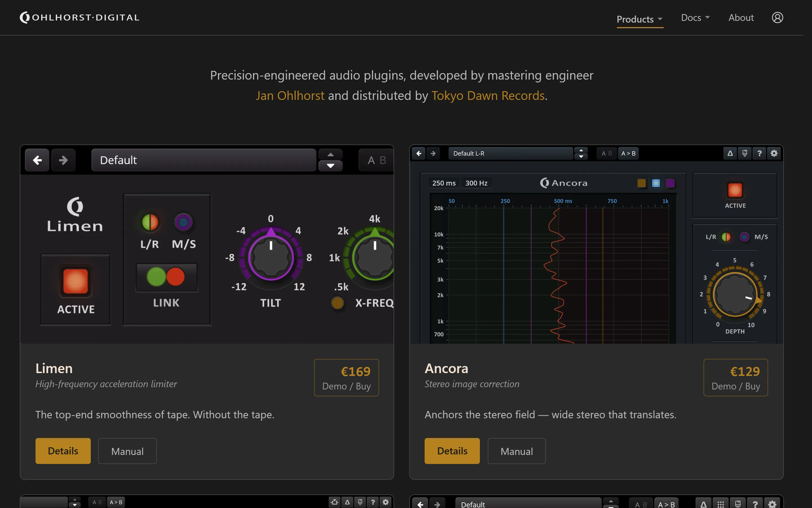
Task: Click the Ancora preset up/down stepper
Action: click(581, 153)
